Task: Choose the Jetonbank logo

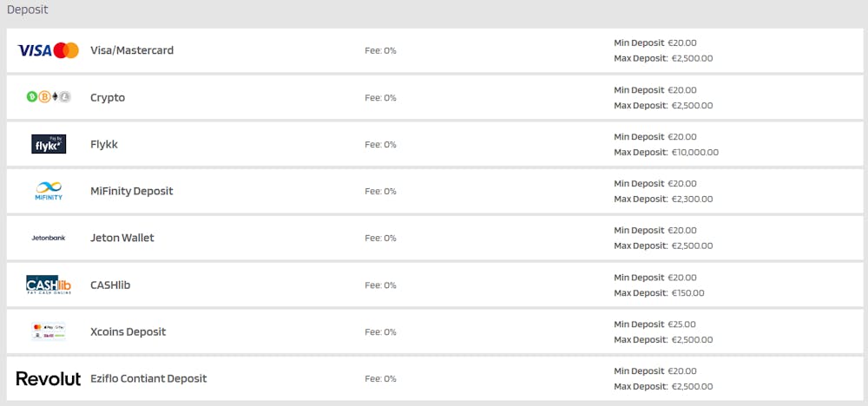Action: click(x=49, y=238)
